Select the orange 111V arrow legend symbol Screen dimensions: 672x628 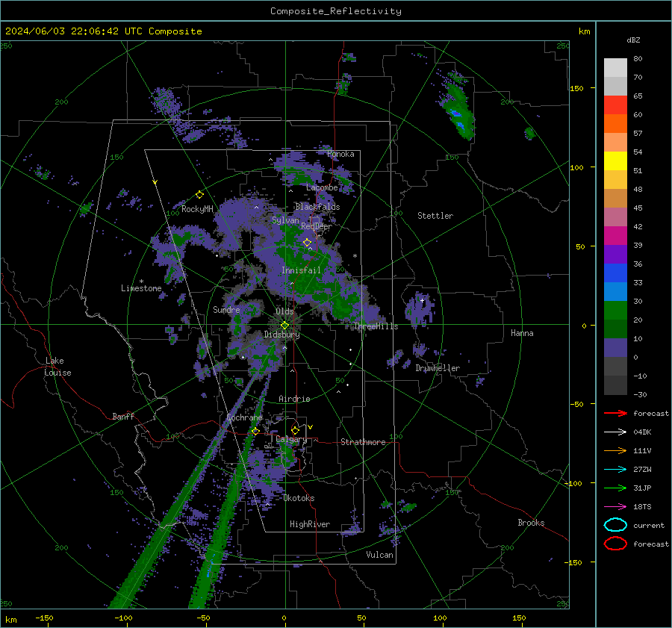tap(615, 450)
